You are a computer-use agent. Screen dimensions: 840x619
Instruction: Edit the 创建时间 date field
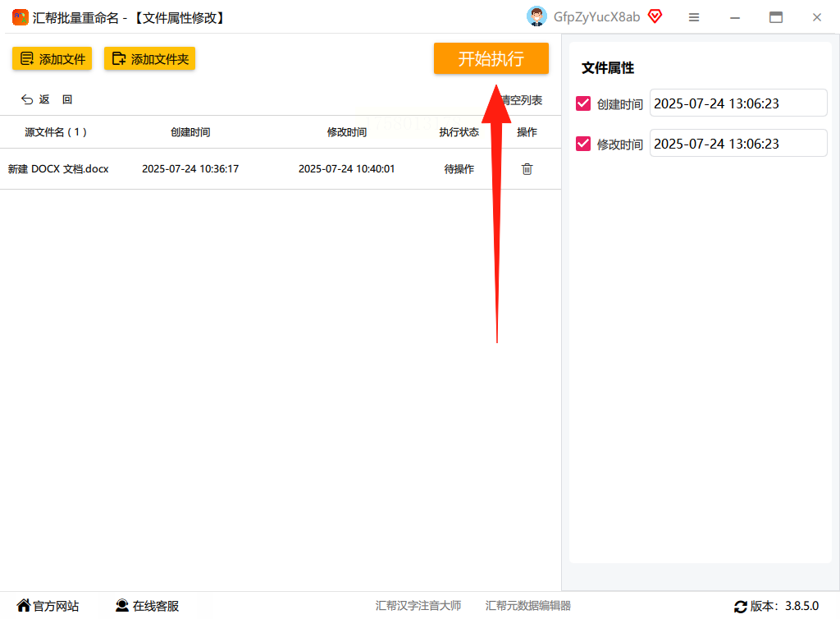pyautogui.click(x=738, y=103)
